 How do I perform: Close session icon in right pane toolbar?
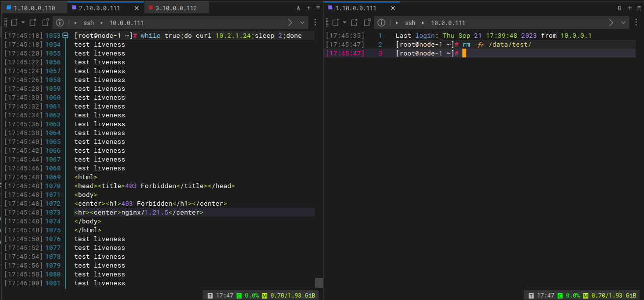[355, 23]
